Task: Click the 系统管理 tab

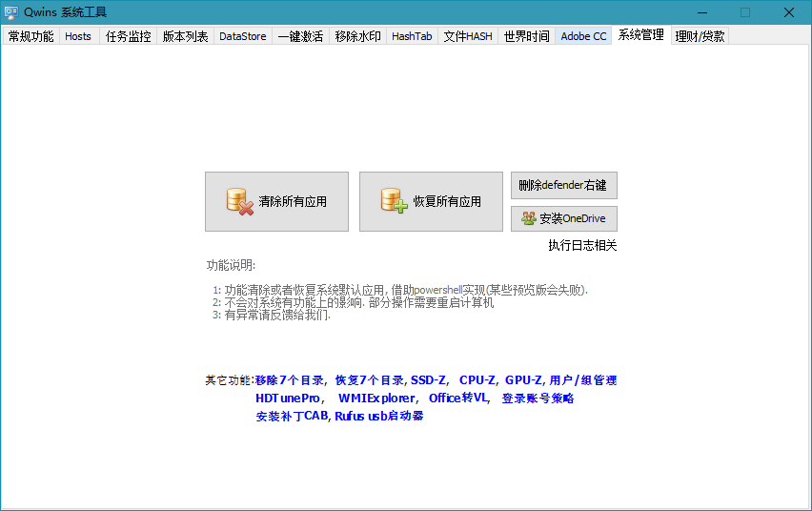Action: pyautogui.click(x=641, y=34)
